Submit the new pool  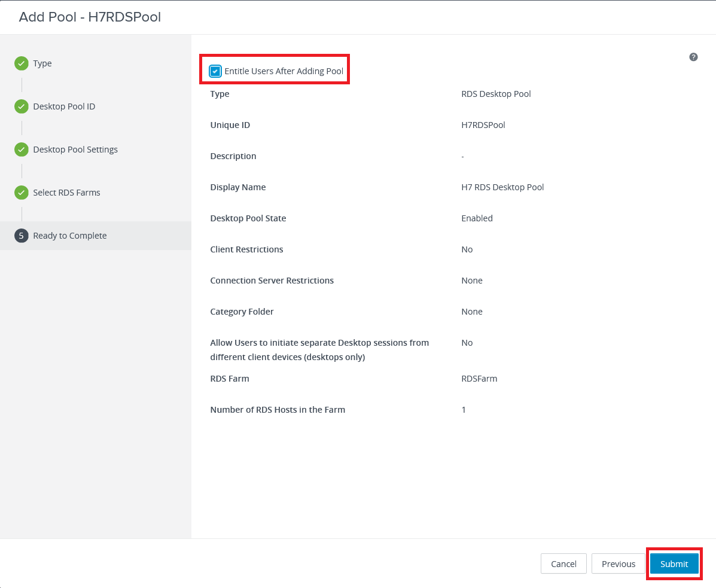tap(674, 563)
